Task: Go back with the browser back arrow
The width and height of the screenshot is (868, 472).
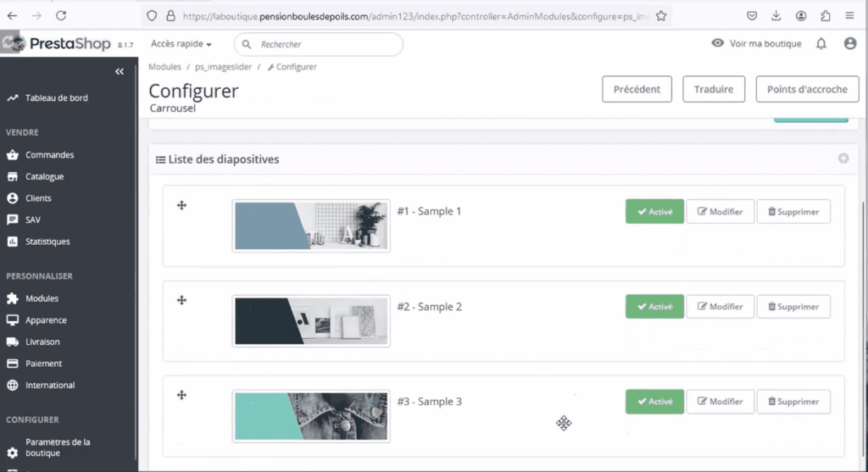Action: click(x=12, y=16)
